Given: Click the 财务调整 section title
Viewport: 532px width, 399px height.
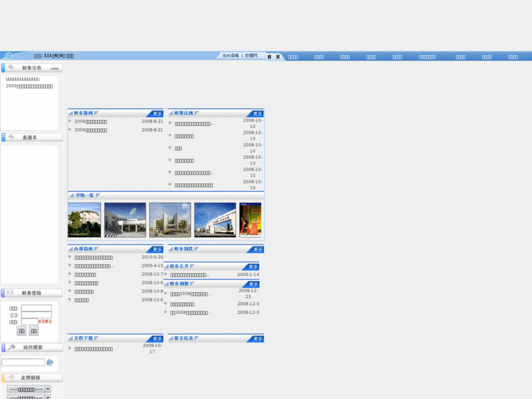Looking at the screenshot, I should point(179,283).
